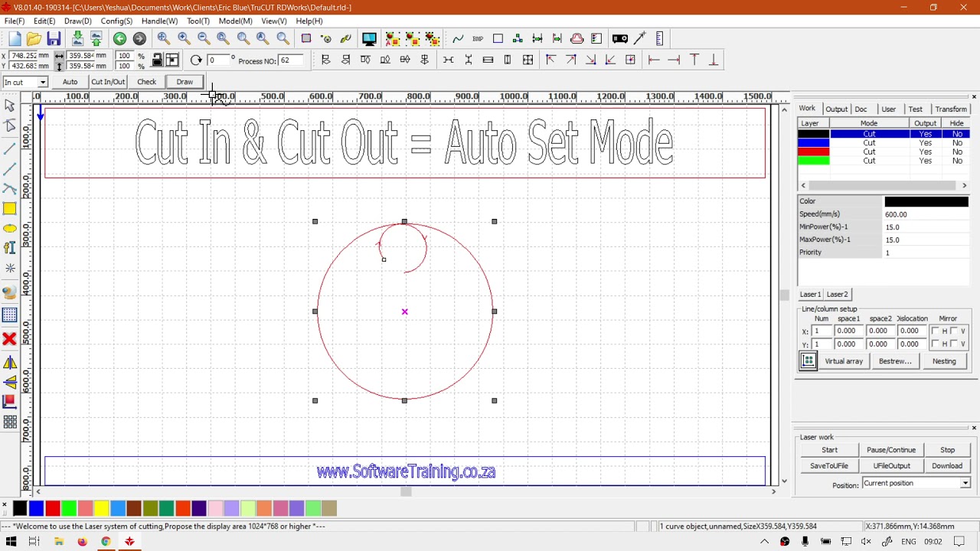
Task: Open file with the folder icon
Action: click(x=34, y=39)
